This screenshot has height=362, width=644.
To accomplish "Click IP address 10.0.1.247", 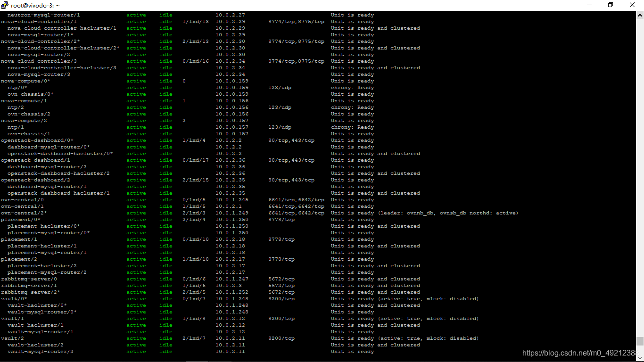I will coord(232,279).
